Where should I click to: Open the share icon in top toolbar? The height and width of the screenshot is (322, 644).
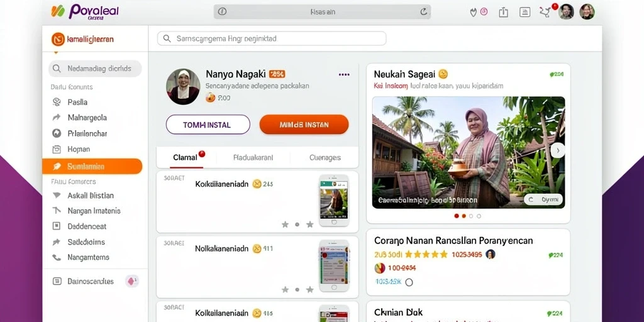pos(503,13)
